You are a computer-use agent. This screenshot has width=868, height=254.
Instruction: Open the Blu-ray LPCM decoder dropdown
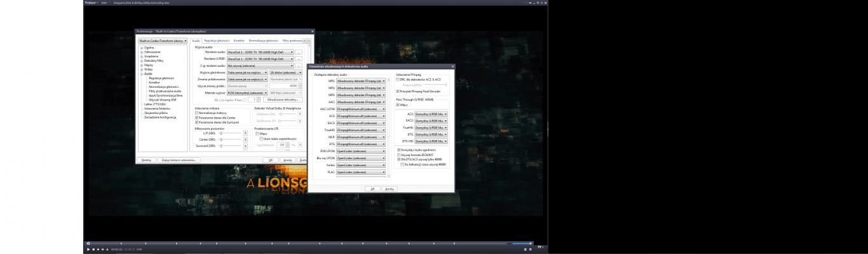point(361,158)
